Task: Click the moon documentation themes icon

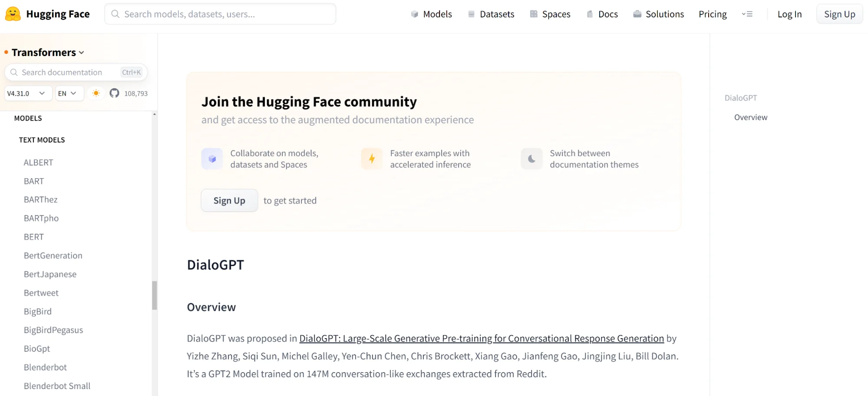Action: click(x=531, y=159)
